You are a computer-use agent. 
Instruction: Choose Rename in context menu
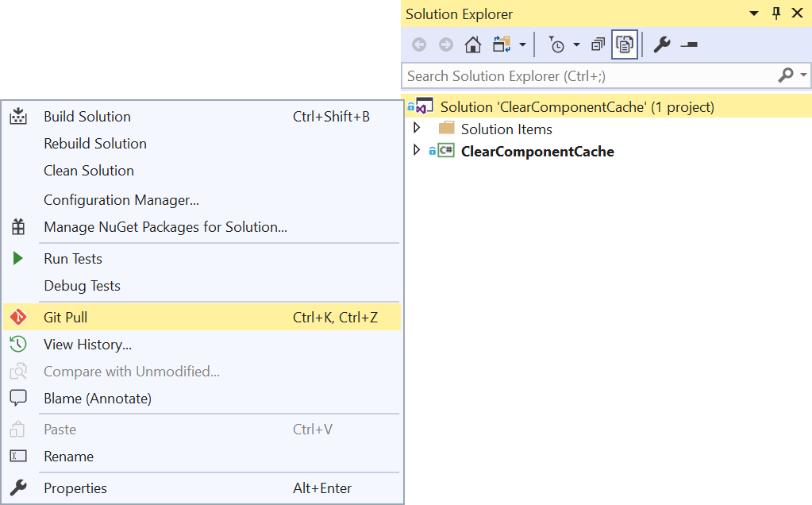click(202, 457)
